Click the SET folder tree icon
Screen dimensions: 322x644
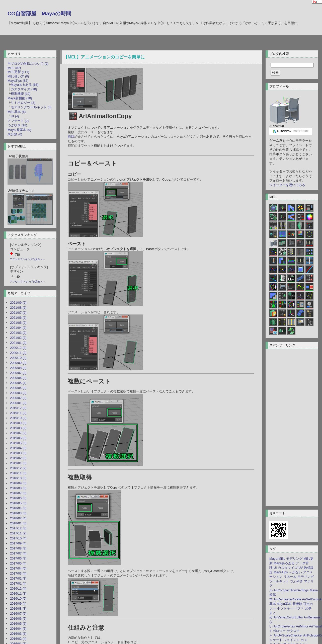click(309, 313)
